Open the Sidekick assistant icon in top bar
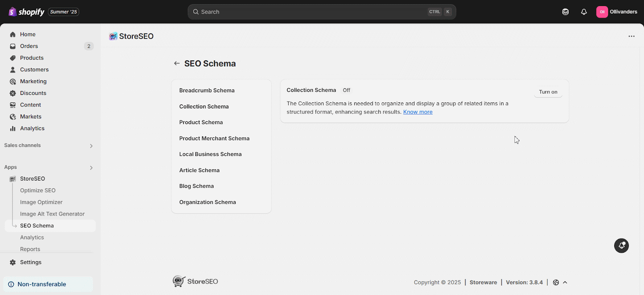 (x=566, y=12)
